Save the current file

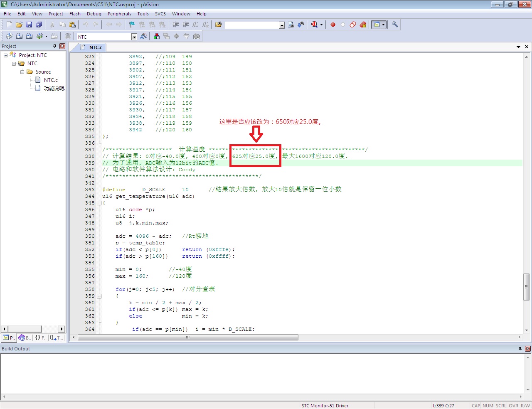(x=29, y=25)
